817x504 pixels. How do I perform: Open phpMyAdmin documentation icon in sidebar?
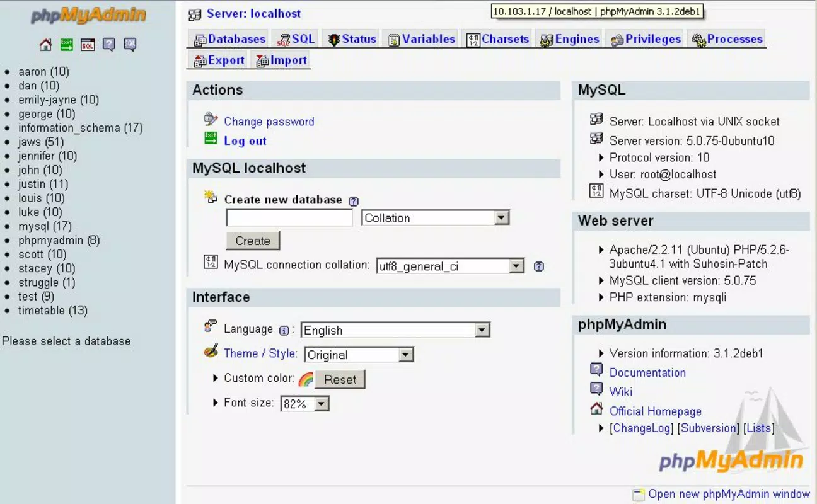[108, 45]
